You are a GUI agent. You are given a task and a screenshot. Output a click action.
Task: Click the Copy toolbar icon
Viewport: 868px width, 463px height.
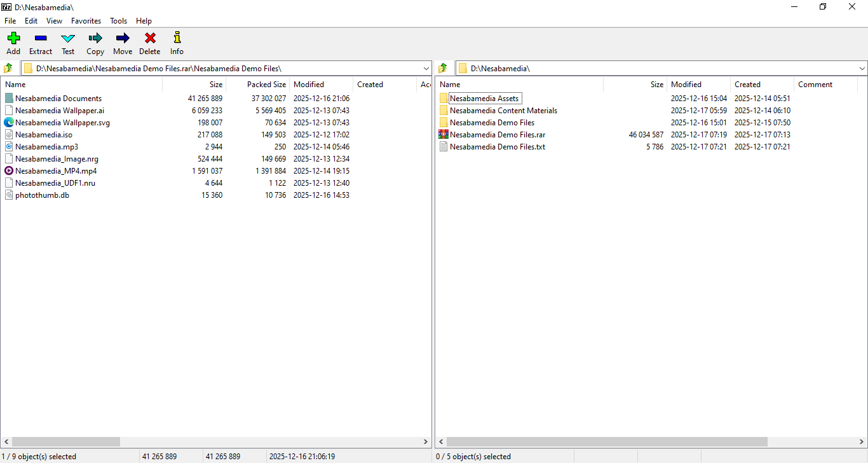click(x=95, y=39)
